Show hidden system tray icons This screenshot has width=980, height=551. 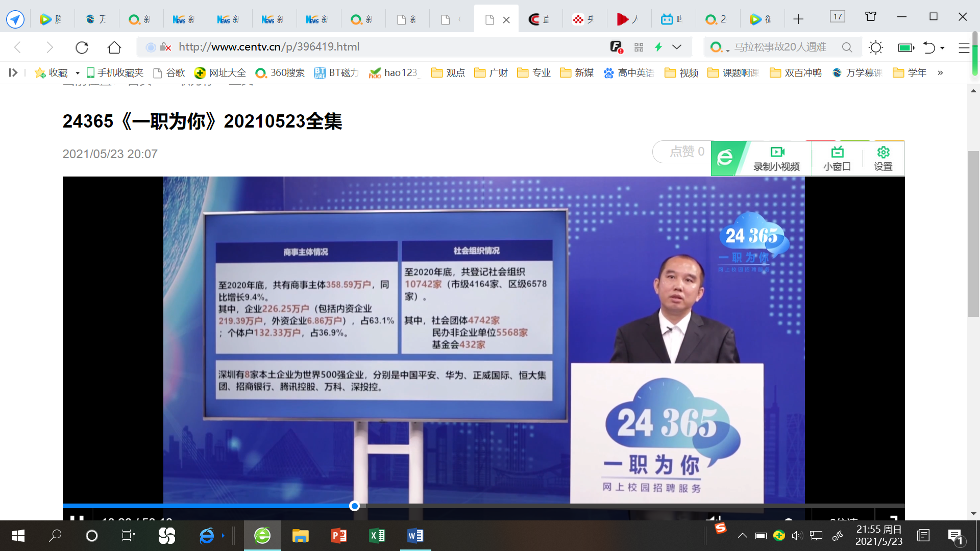(x=743, y=536)
